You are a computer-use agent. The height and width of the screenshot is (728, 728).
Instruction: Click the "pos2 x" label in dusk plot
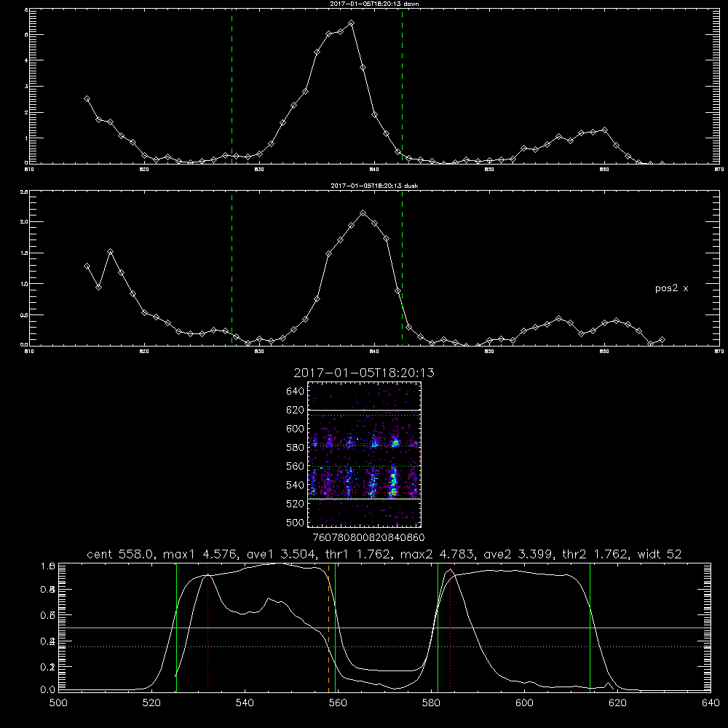(671, 288)
